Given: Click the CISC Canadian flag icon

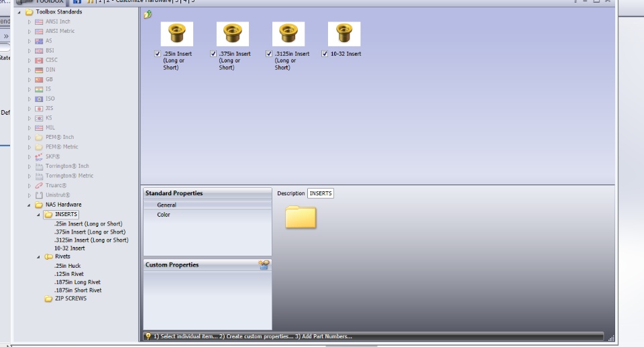Looking at the screenshot, I should [39, 60].
